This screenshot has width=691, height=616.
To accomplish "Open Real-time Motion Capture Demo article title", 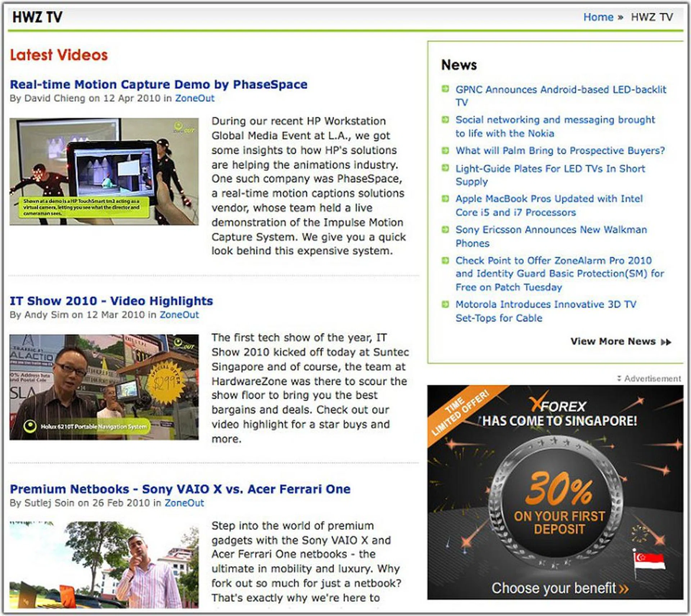I will [158, 84].
